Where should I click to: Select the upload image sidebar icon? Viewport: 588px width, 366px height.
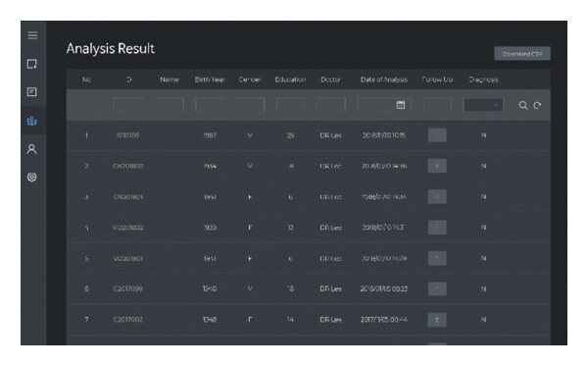click(32, 64)
